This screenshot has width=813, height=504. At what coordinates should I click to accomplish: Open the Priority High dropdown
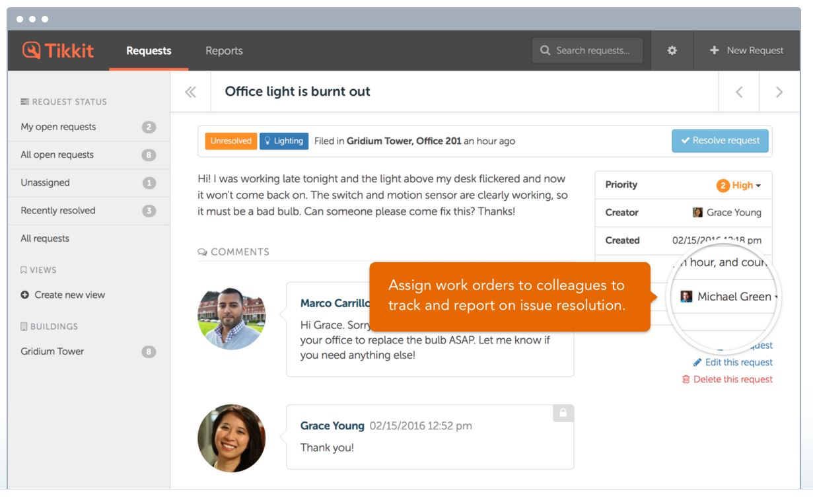(x=738, y=186)
